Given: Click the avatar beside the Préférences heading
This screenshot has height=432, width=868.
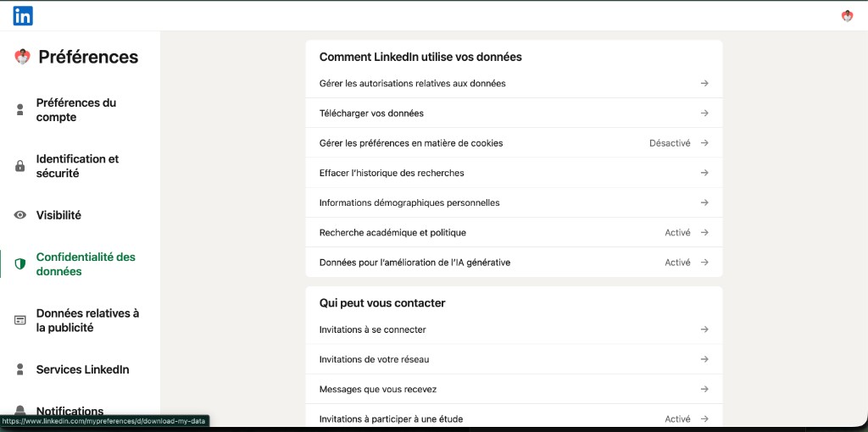Looking at the screenshot, I should click(22, 57).
